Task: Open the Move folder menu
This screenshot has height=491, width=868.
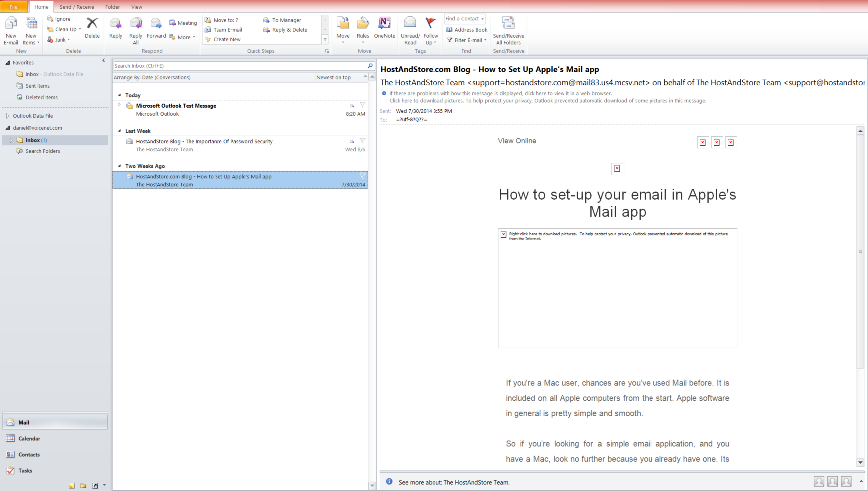Action: (343, 30)
